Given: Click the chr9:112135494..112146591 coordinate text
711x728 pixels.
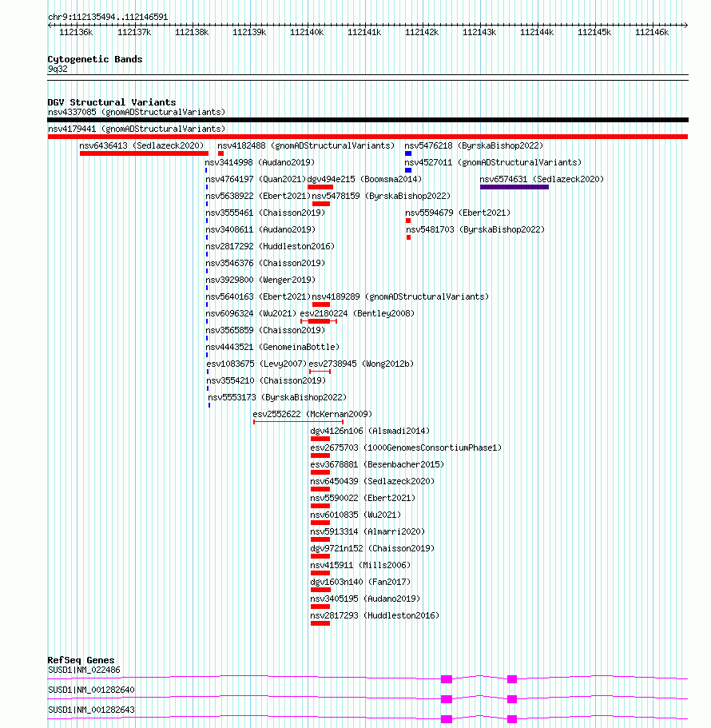Looking at the screenshot, I should pyautogui.click(x=108, y=17).
